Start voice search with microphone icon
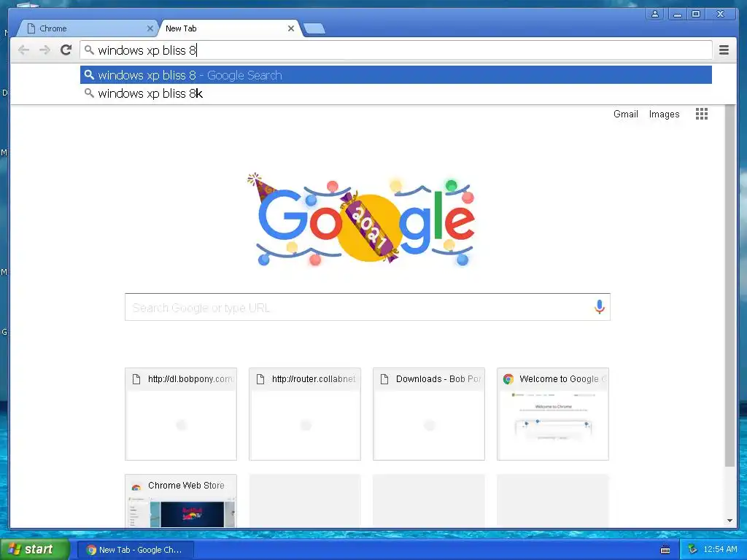Viewport: 747px width, 560px height. coord(600,307)
